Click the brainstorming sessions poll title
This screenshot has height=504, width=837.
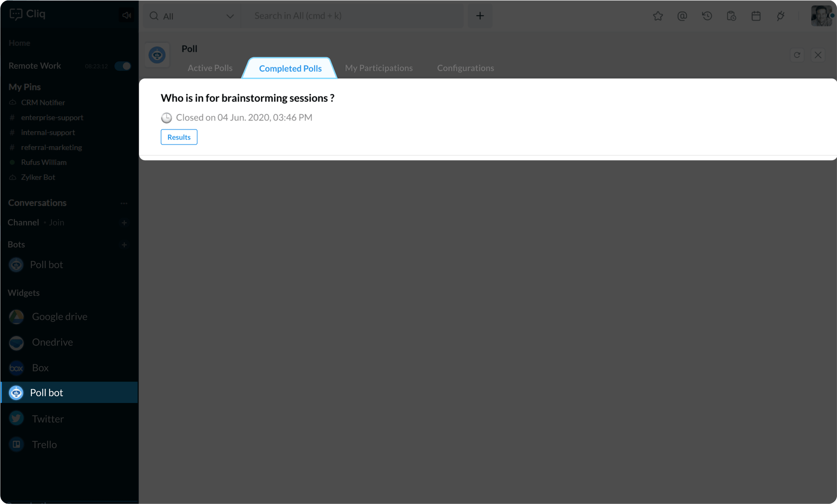point(247,98)
